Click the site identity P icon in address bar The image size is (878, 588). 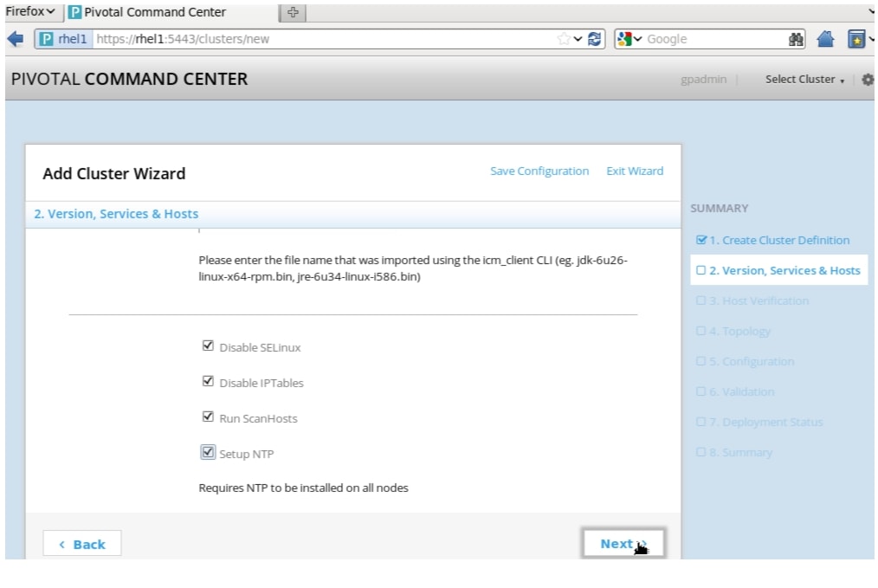pyautogui.click(x=47, y=39)
